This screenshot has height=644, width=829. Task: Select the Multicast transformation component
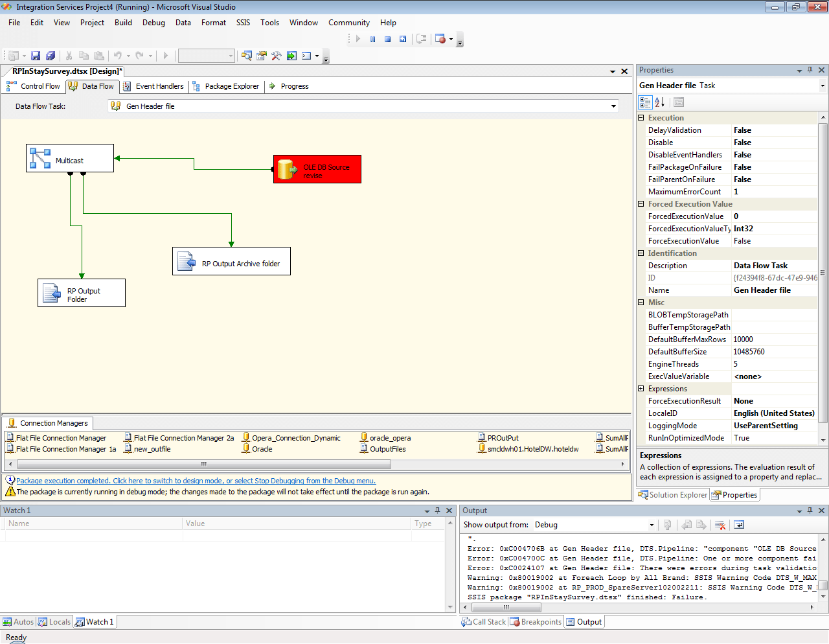(x=69, y=158)
